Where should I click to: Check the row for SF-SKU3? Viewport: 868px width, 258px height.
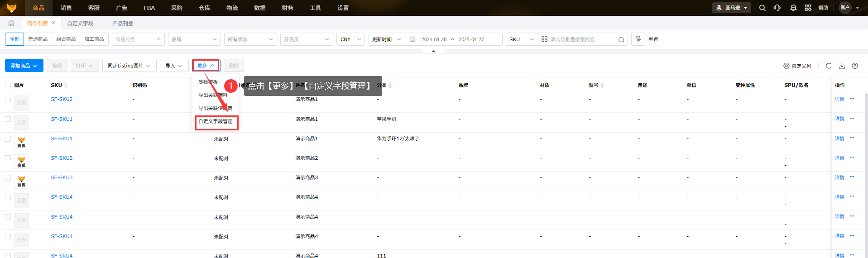pyautogui.click(x=8, y=177)
